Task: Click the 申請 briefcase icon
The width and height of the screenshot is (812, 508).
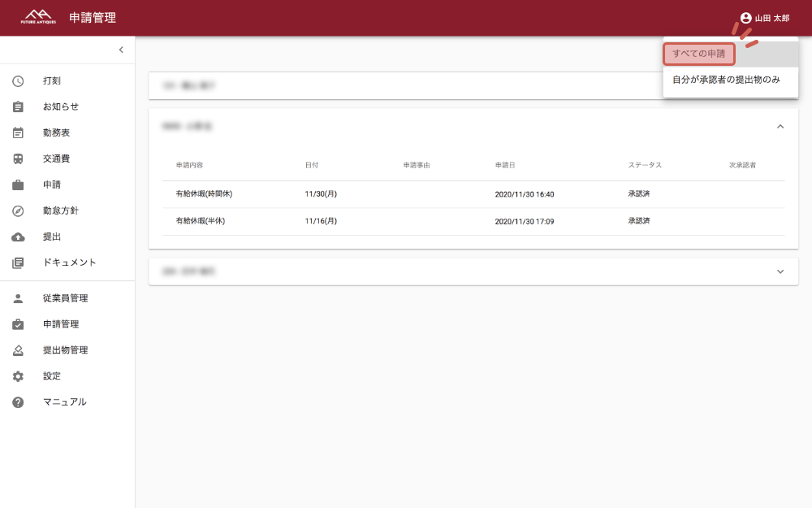Action: [18, 185]
